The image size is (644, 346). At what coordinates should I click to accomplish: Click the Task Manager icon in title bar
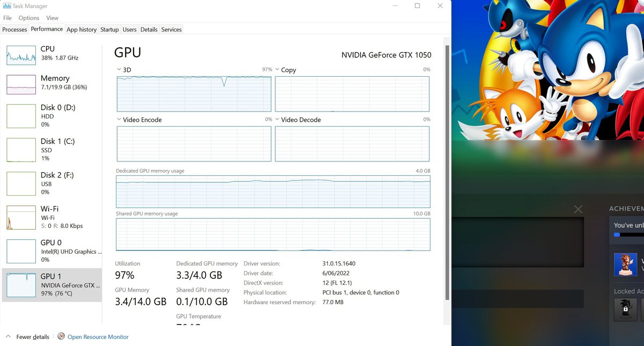click(6, 6)
